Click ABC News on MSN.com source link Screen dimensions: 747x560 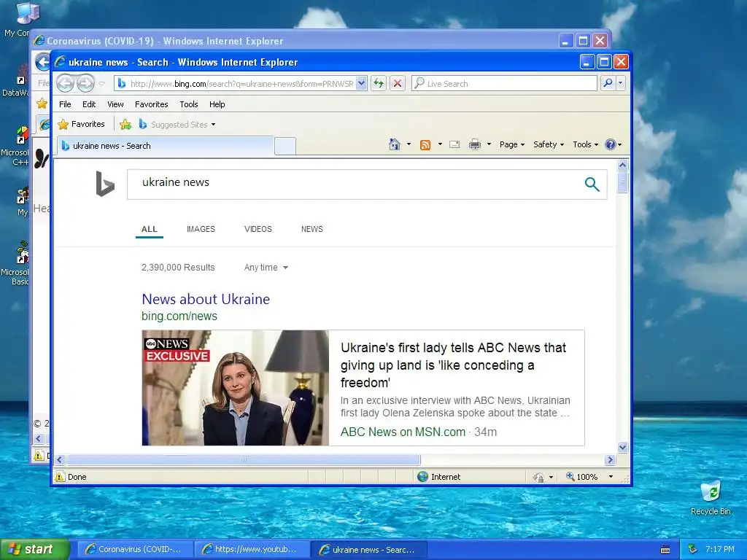pos(403,432)
